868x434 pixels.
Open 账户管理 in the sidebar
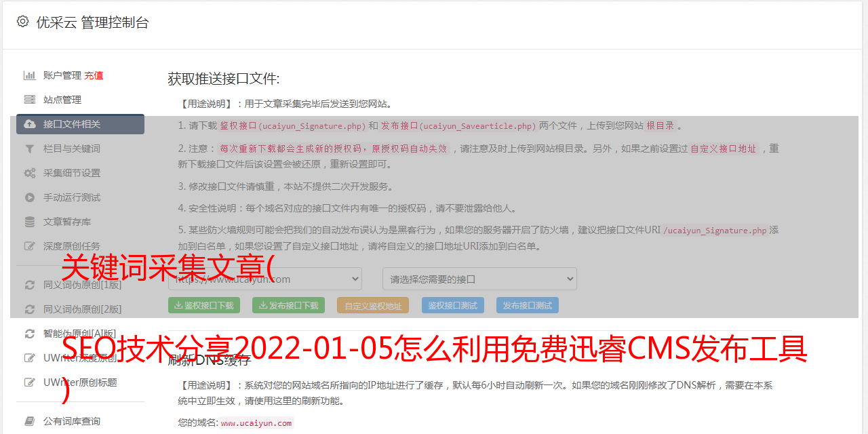62,75
